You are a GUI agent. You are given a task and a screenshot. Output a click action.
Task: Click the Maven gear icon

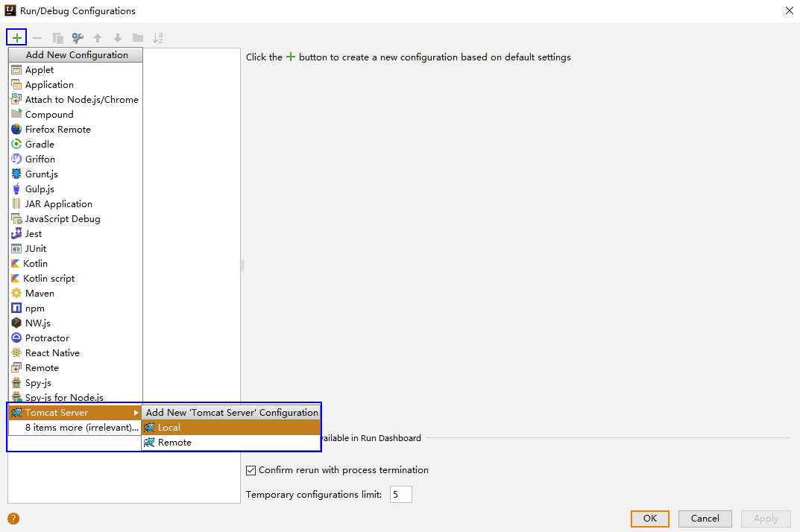coord(16,294)
